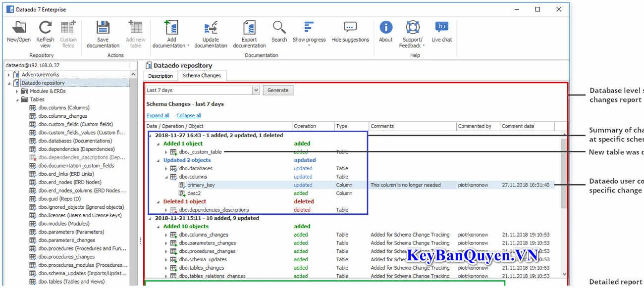The image size is (644, 288).
Task: Start Live chat
Action: (x=442, y=32)
